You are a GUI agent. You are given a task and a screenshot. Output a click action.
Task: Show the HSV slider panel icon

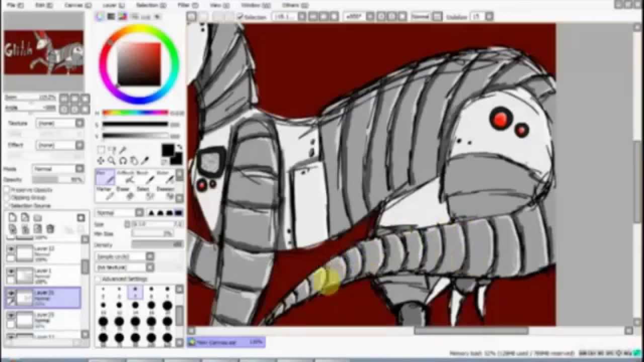pyautogui.click(x=122, y=17)
